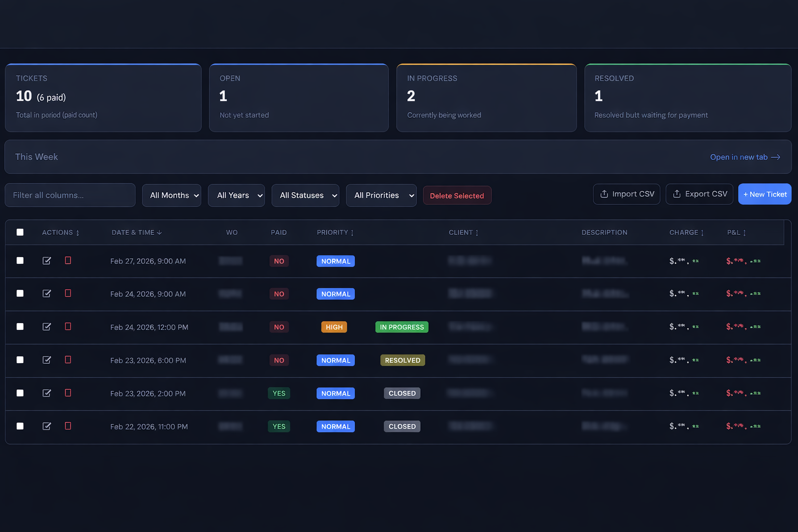Select the checkbox on the Feb 23, 6:00 PM row
The height and width of the screenshot is (532, 798).
(20, 360)
